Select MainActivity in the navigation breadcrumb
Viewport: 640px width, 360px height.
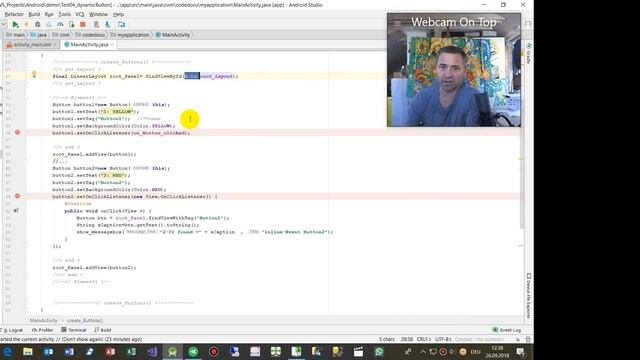coord(173,35)
